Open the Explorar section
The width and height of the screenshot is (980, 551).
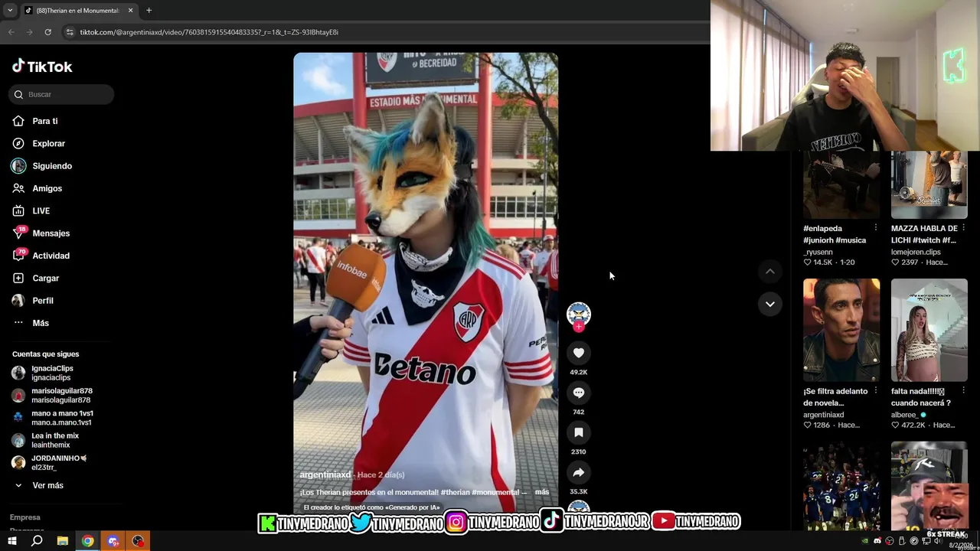tap(48, 143)
